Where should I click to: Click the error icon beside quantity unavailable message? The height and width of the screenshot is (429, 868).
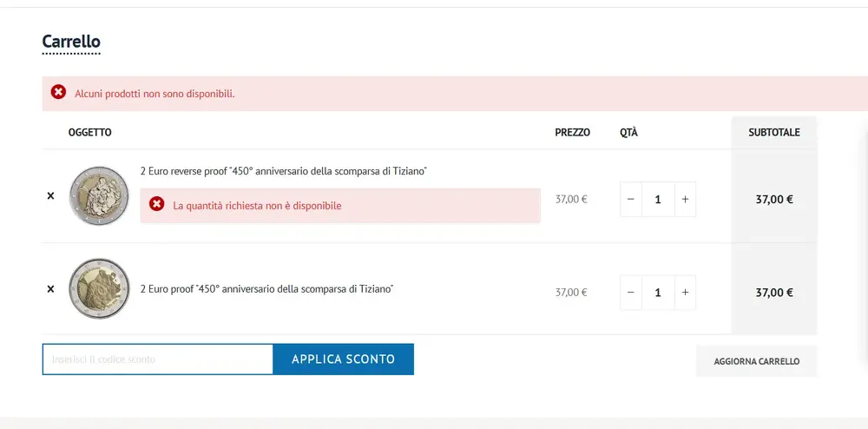(156, 204)
